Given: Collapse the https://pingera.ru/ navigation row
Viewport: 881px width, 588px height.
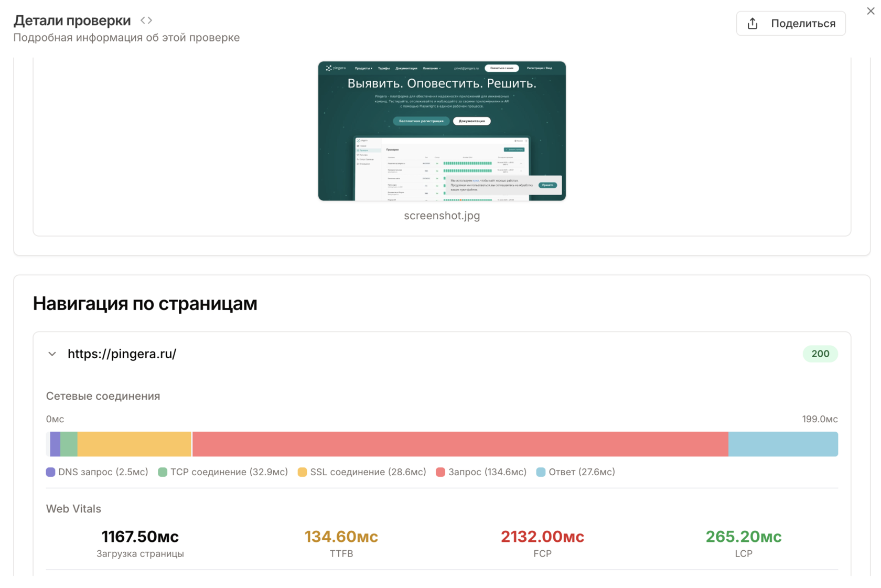Looking at the screenshot, I should [52, 354].
